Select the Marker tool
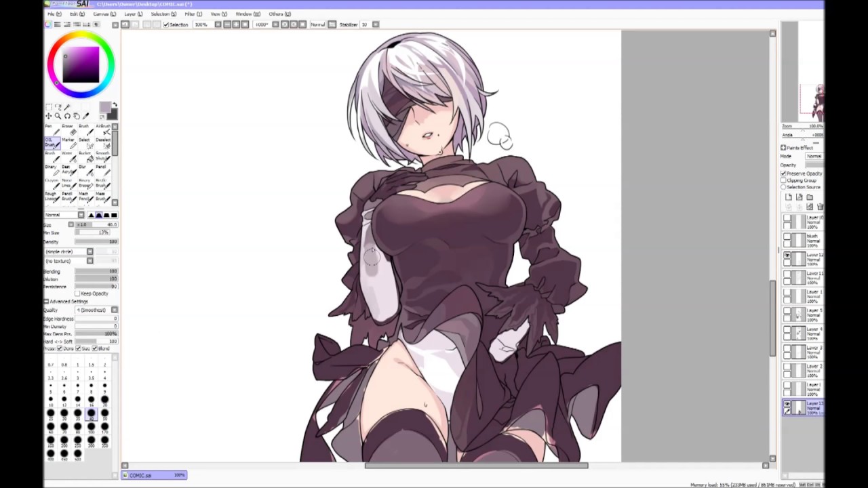868x488 pixels. pos(68,143)
